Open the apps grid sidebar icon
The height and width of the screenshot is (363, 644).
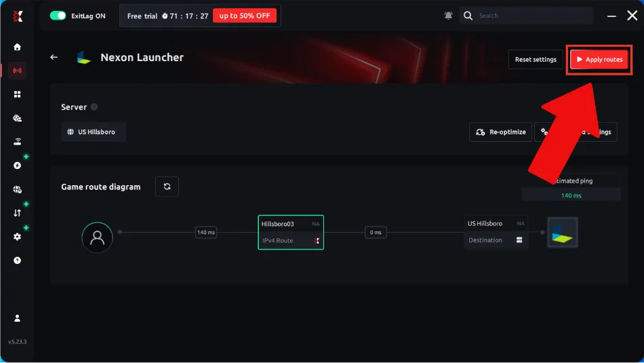[x=17, y=94]
